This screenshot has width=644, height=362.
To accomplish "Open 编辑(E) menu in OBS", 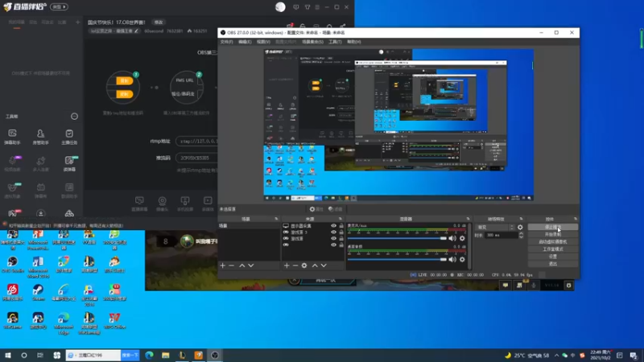I will [245, 42].
